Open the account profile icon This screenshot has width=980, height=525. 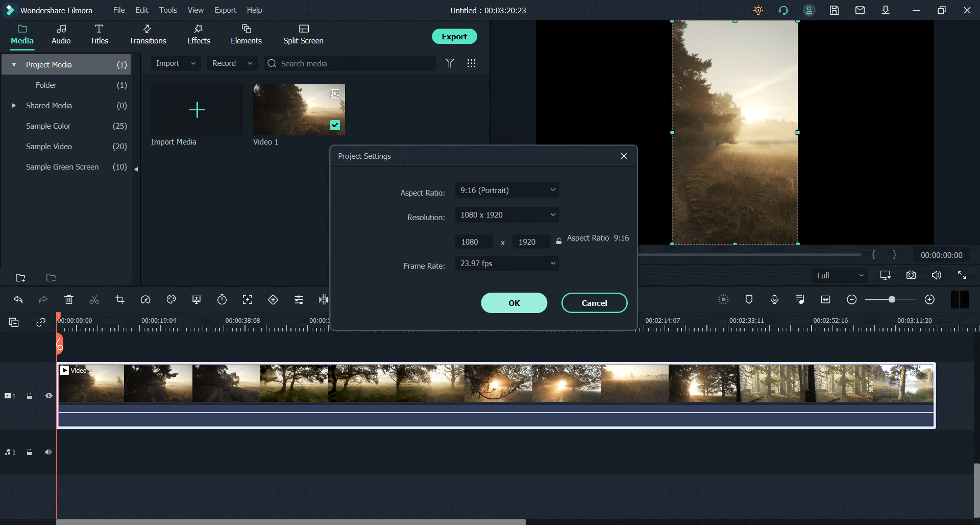click(809, 10)
